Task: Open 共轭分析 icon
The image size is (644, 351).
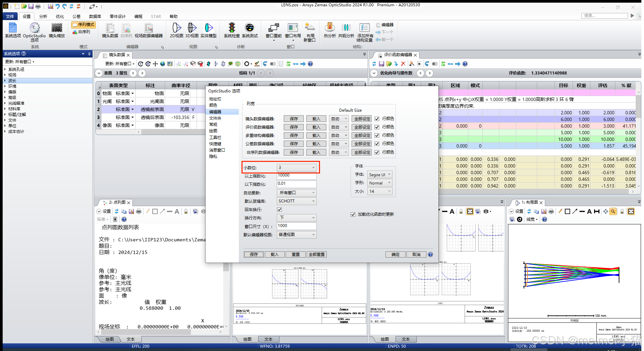Action: click(x=346, y=30)
